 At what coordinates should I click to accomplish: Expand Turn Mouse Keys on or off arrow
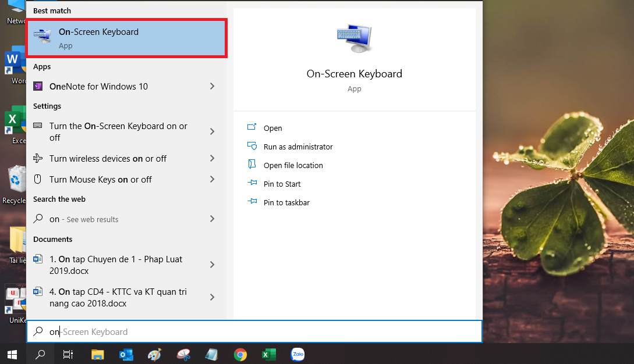[212, 179]
